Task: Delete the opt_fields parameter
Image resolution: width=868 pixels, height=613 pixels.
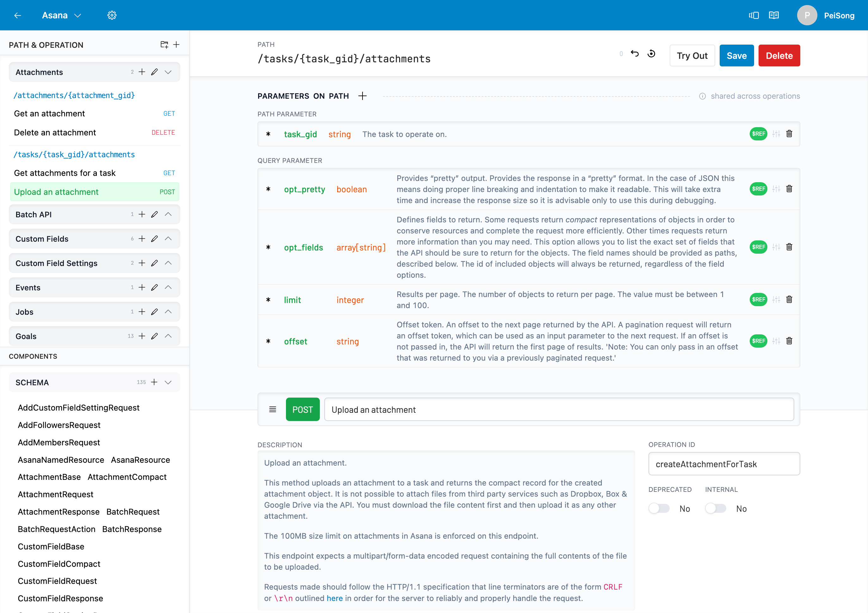Action: click(x=789, y=247)
